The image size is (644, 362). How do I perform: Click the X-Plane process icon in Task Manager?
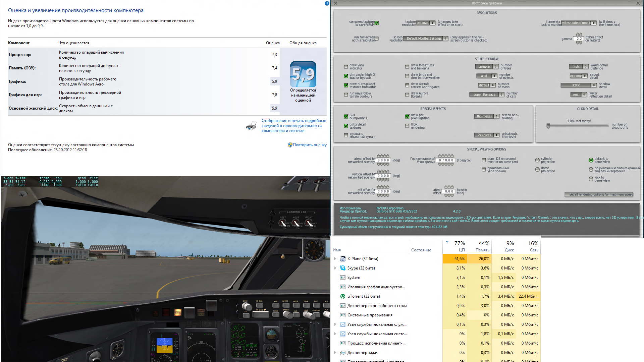(343, 259)
